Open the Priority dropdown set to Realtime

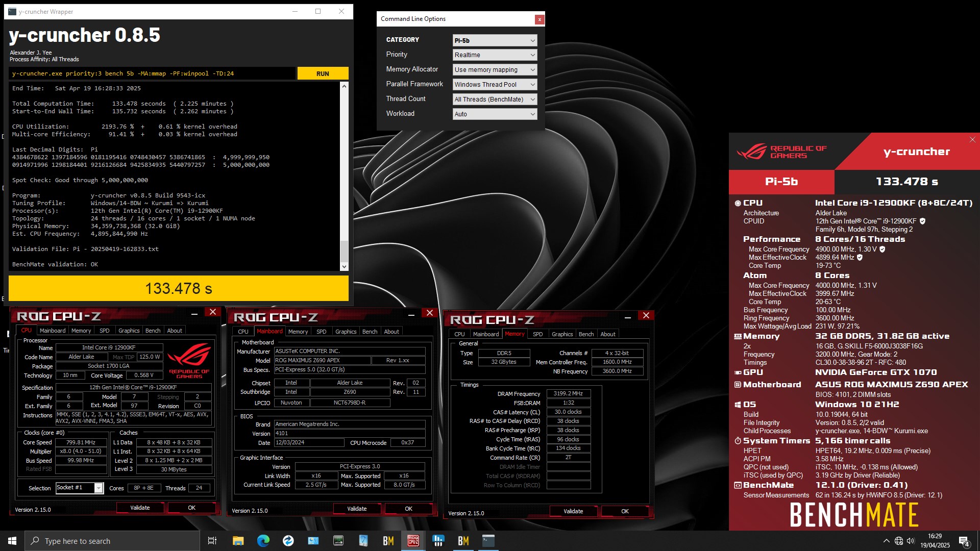pyautogui.click(x=495, y=55)
